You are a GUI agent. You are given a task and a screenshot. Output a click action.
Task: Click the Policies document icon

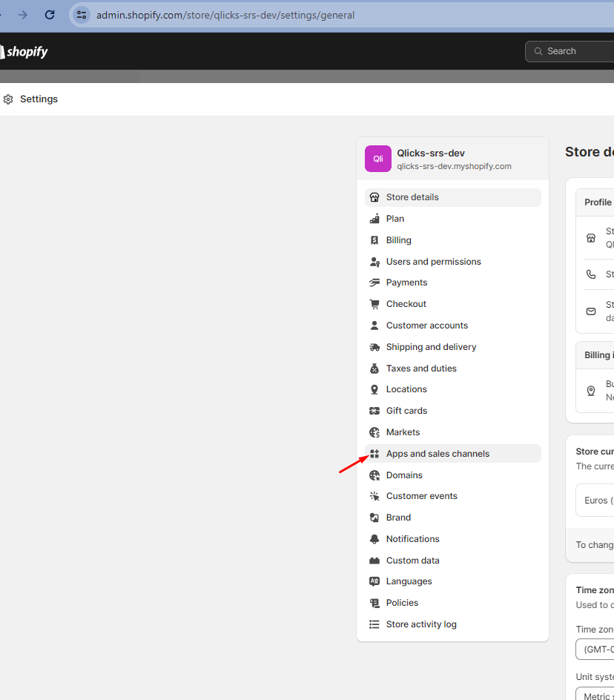(x=374, y=603)
